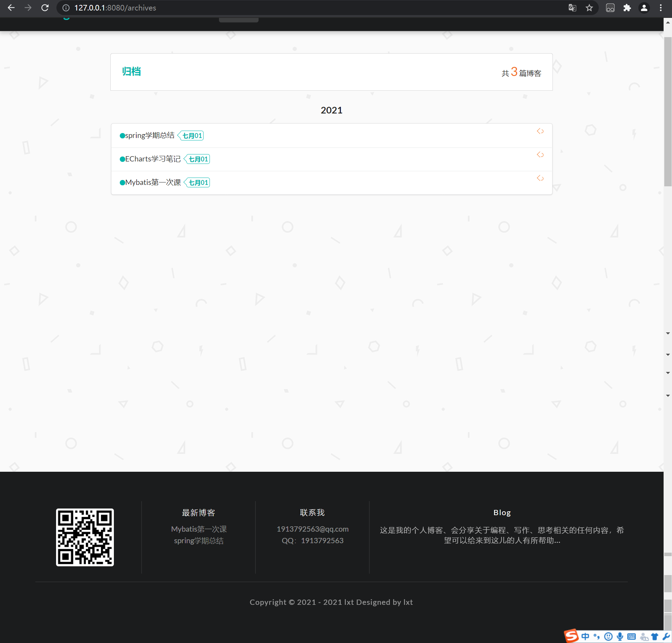Open the browser profile avatar
The width and height of the screenshot is (672, 643).
tap(644, 8)
